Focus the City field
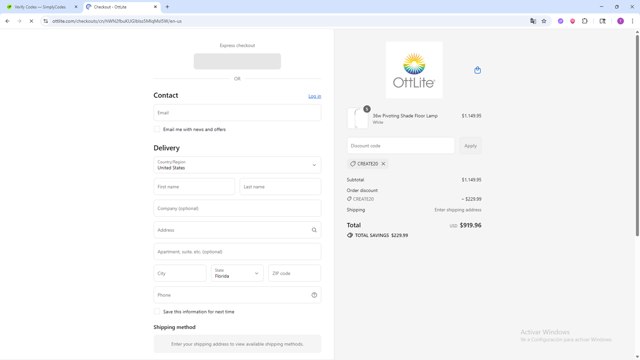 click(180, 273)
